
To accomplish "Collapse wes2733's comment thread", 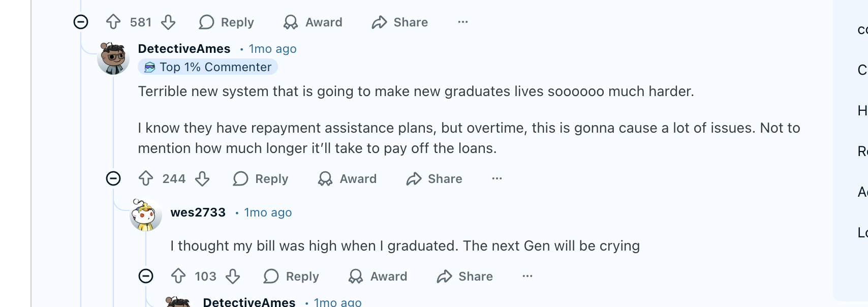I will pyautogui.click(x=146, y=276).
